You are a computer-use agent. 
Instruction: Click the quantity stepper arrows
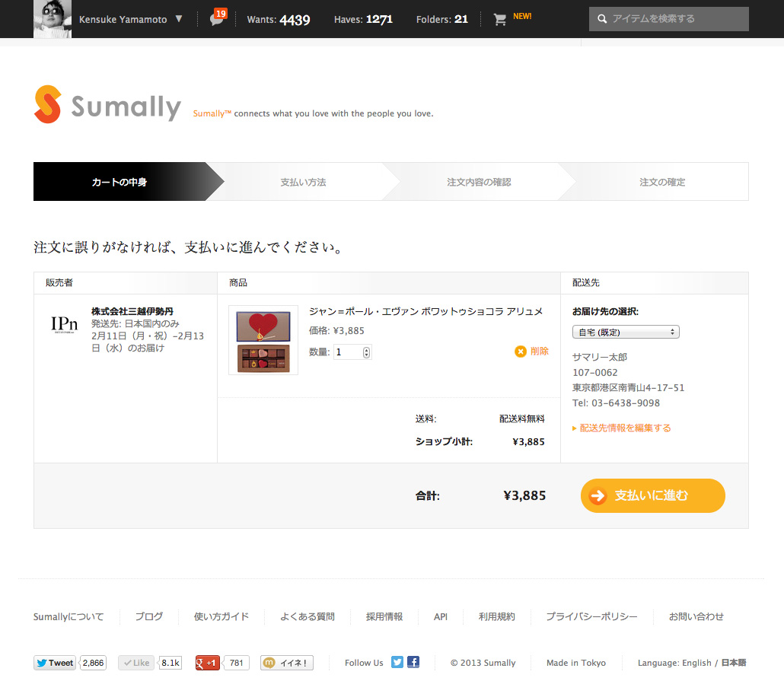pyautogui.click(x=367, y=352)
